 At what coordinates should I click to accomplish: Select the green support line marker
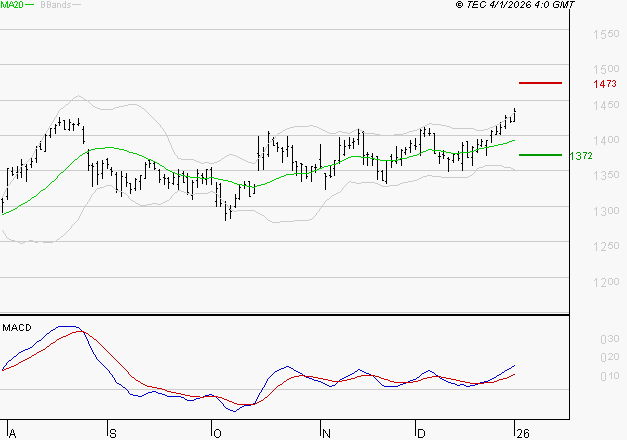[540, 155]
